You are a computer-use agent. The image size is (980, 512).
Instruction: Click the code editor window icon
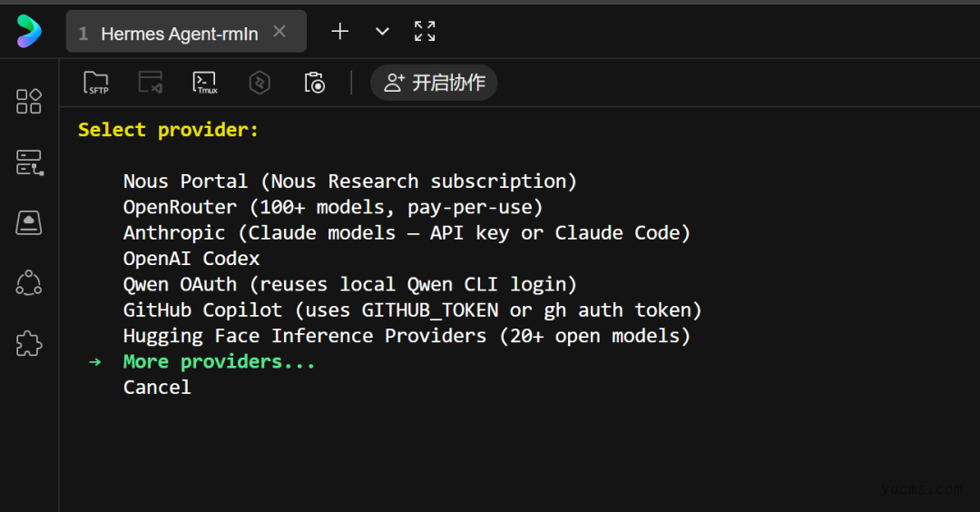tap(151, 84)
